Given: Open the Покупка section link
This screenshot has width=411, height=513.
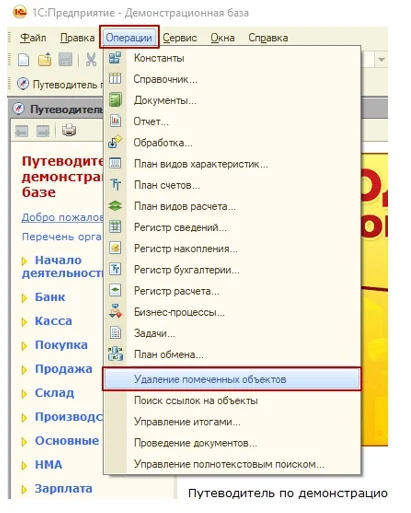Looking at the screenshot, I should click(61, 345).
